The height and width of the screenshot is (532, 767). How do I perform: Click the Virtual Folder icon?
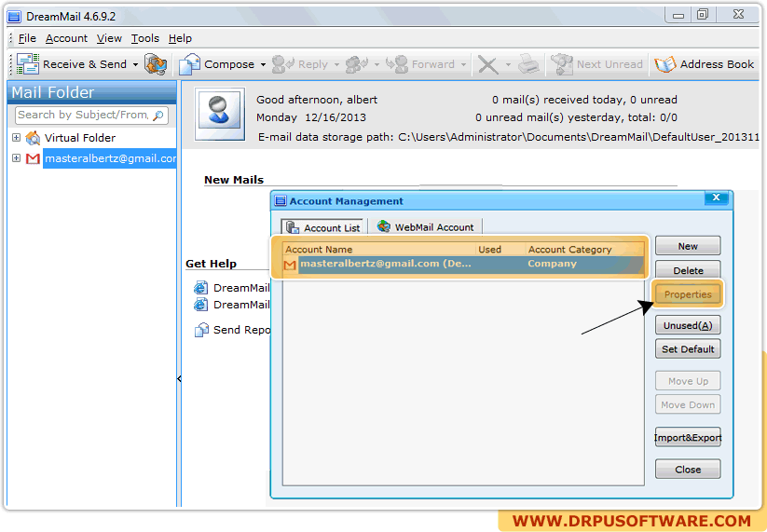[x=33, y=138]
